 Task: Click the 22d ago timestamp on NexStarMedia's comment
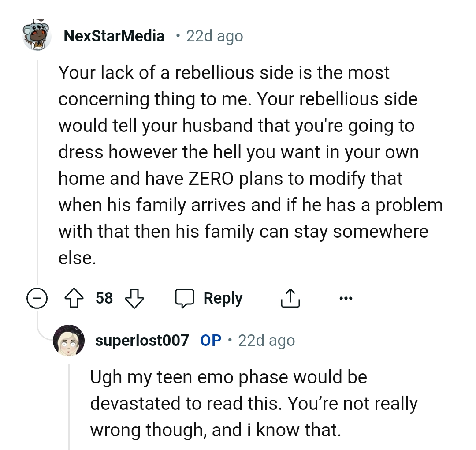coord(215,36)
